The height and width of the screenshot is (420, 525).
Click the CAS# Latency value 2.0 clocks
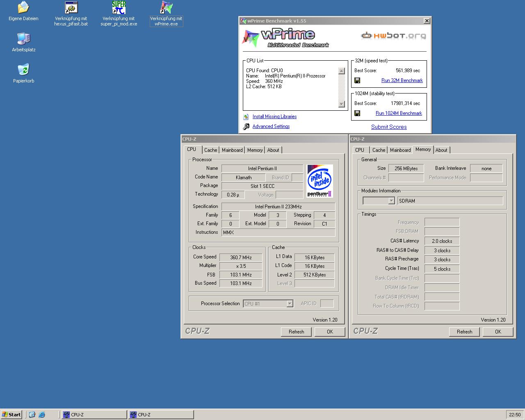pos(442,241)
